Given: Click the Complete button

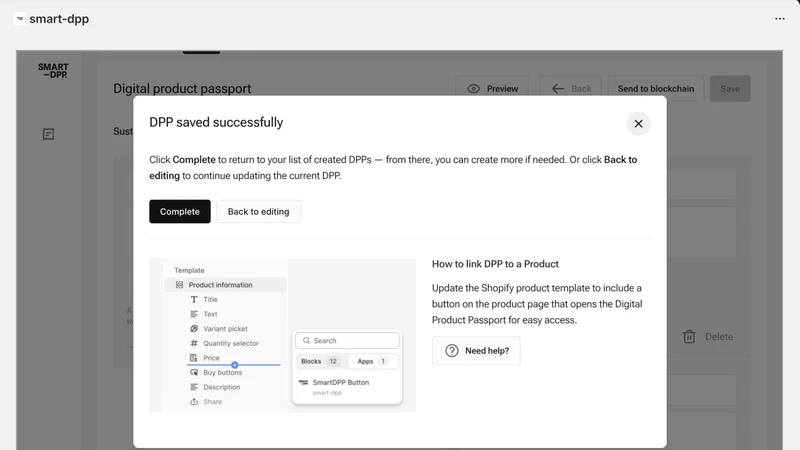Looking at the screenshot, I should point(180,211).
